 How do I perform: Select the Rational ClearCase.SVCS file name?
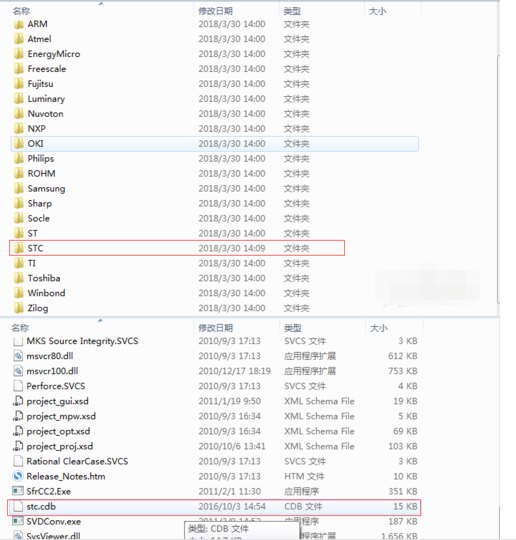77,461
